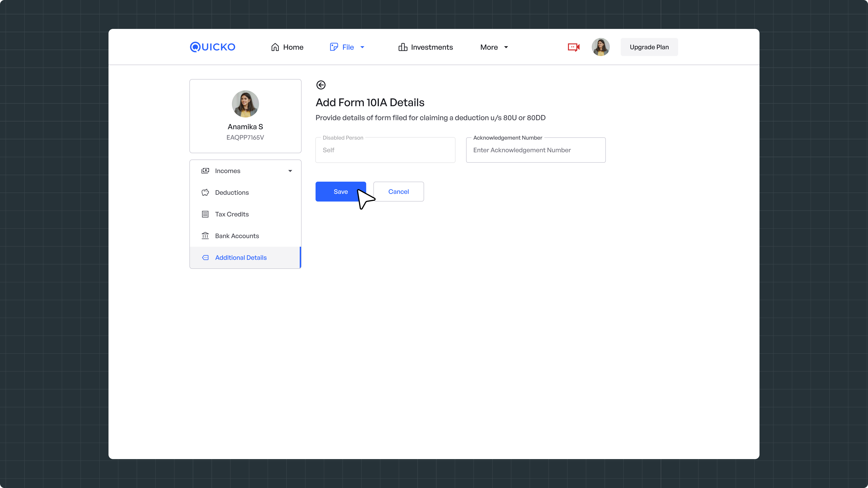Open Bank Accounts in the sidebar
This screenshot has width=868, height=488.
click(x=245, y=236)
